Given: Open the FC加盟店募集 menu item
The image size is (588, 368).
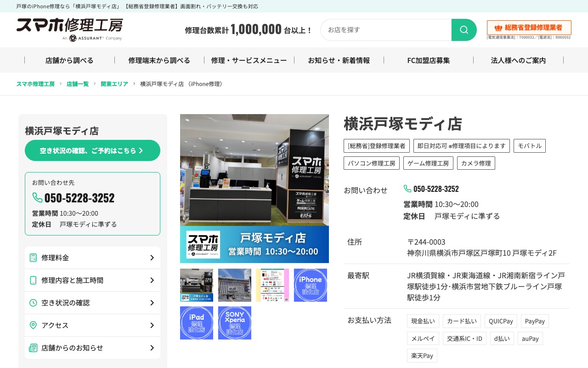Looking at the screenshot, I should click(429, 60).
